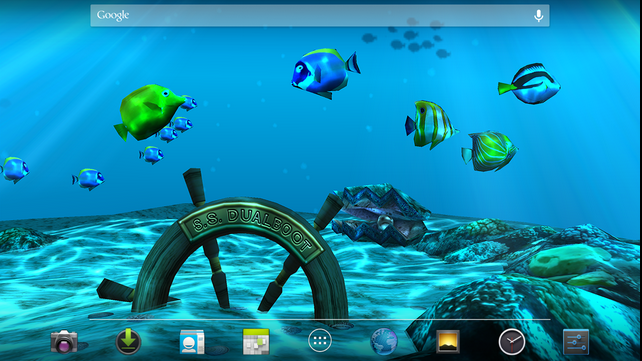
Task: Open the Downloads app with green arrow
Action: click(x=128, y=341)
